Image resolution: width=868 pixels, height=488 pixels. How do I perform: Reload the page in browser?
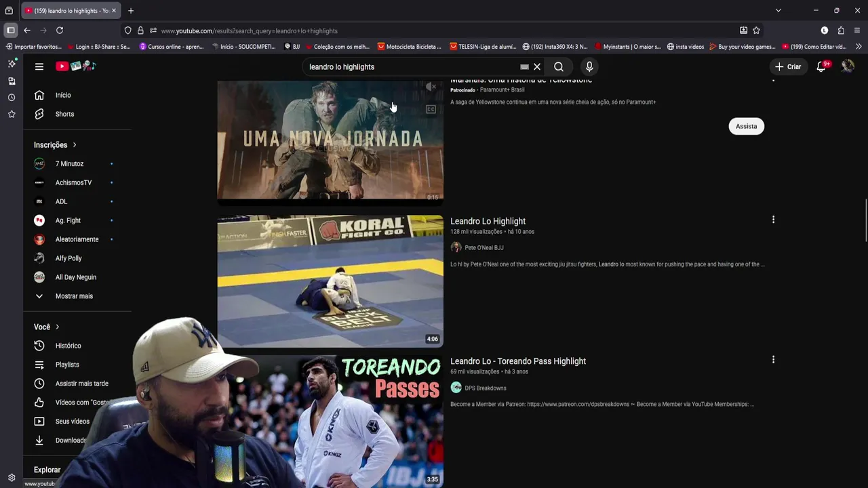(x=60, y=30)
